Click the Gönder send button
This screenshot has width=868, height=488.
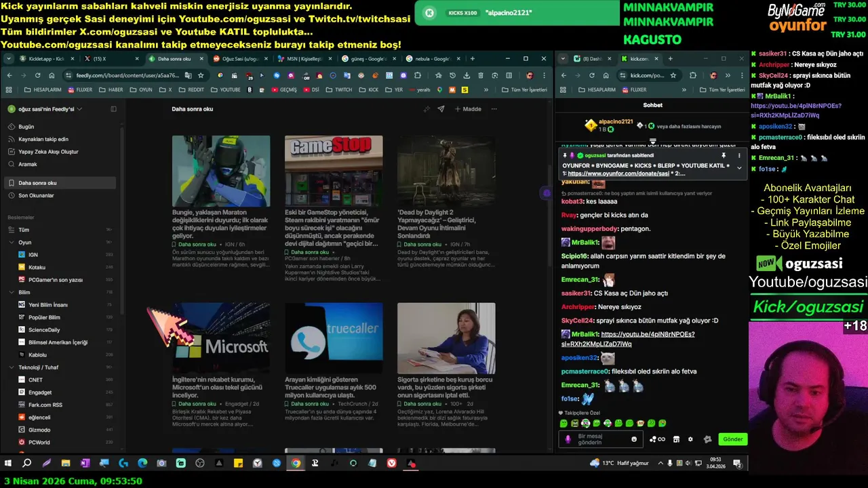[x=732, y=439]
